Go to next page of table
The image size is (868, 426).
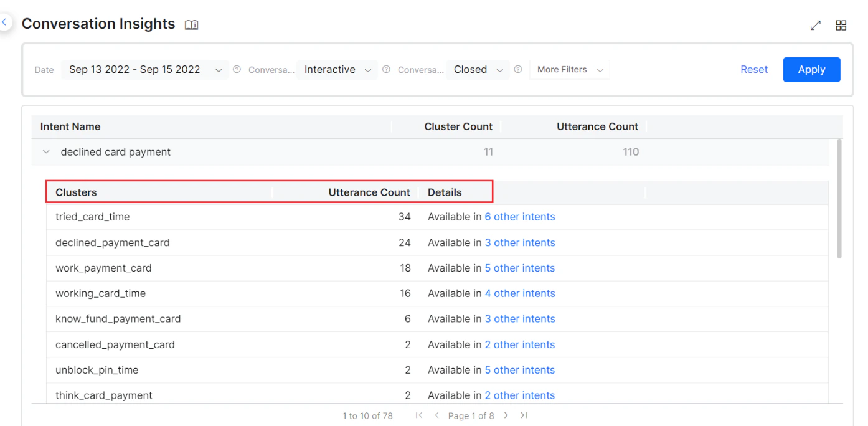[x=506, y=415]
